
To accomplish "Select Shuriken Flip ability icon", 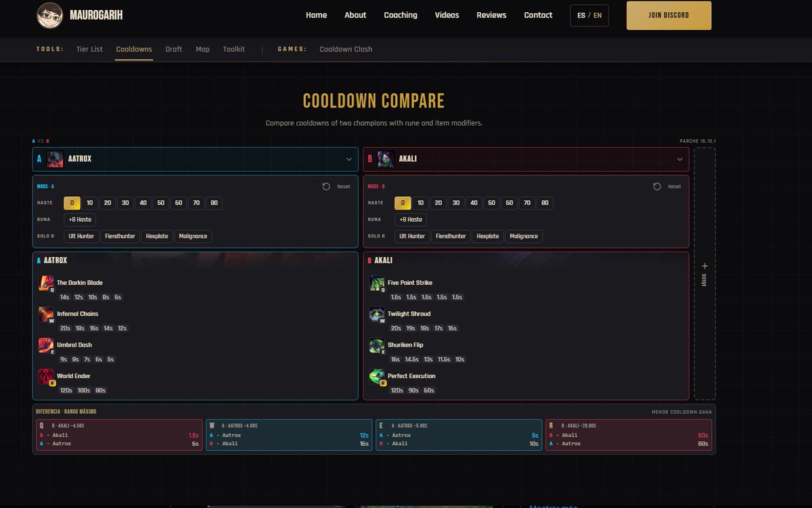I will 377,346.
